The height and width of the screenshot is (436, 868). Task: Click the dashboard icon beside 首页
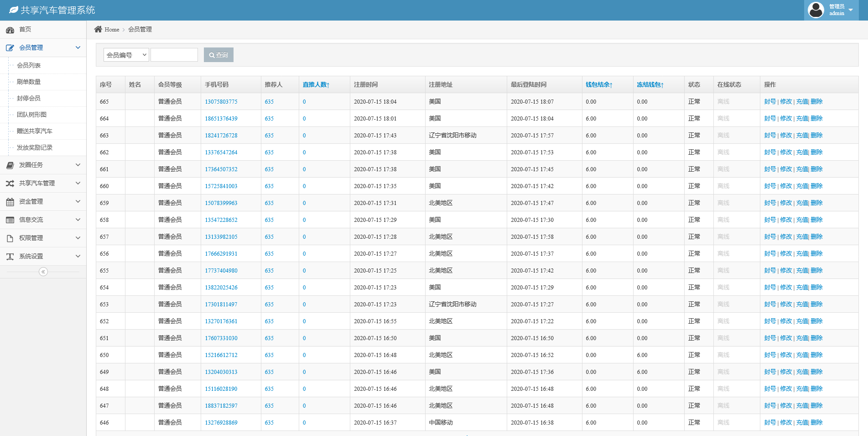(x=10, y=30)
